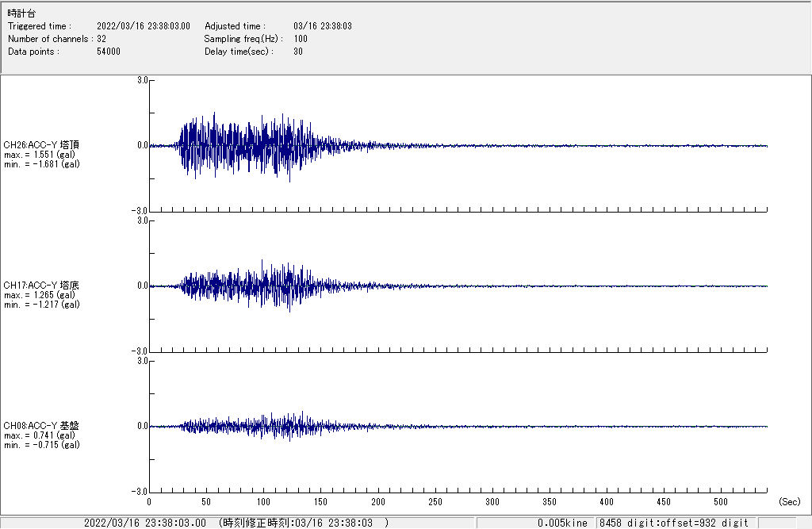Click the 8458 digit offset status field
This screenshot has width=812, height=529.
[674, 523]
